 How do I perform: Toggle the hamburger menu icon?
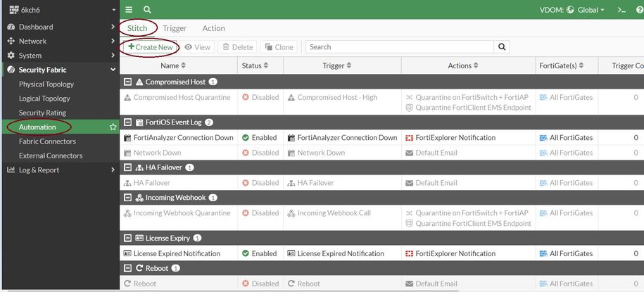coord(129,10)
